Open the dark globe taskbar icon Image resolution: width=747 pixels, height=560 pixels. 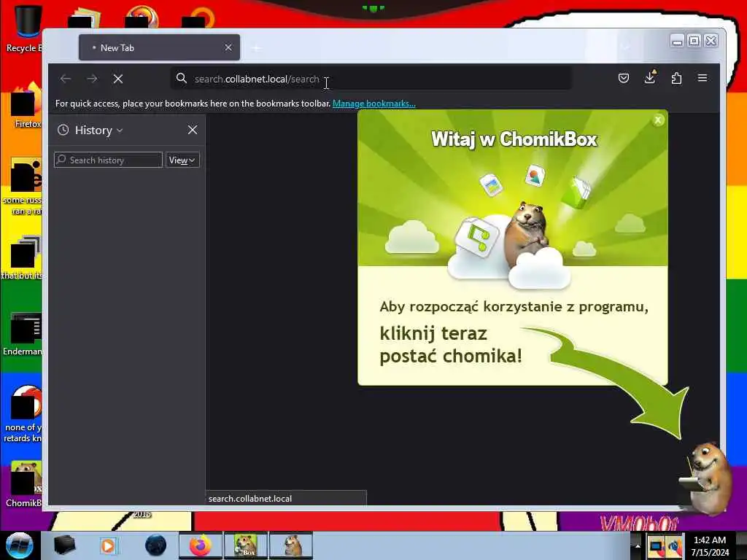click(x=155, y=545)
